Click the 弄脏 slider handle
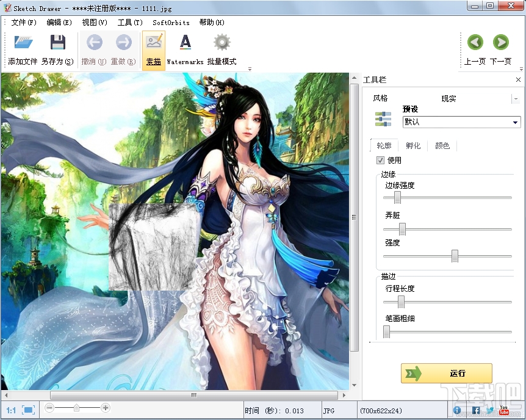The image size is (526, 420). coord(402,229)
